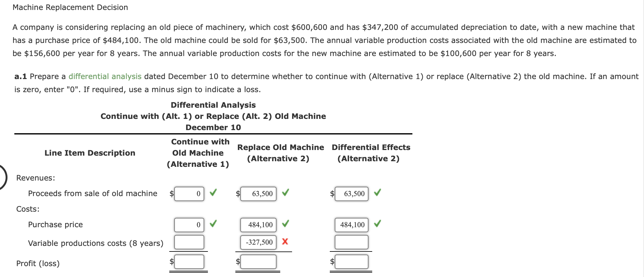Viewport: 644px width, 277px height.
Task: Select the 484,100 Replace purchase price input
Action: point(258,224)
